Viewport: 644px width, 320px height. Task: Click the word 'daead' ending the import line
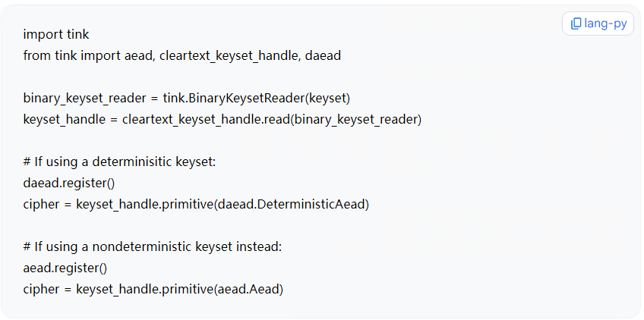(323, 55)
